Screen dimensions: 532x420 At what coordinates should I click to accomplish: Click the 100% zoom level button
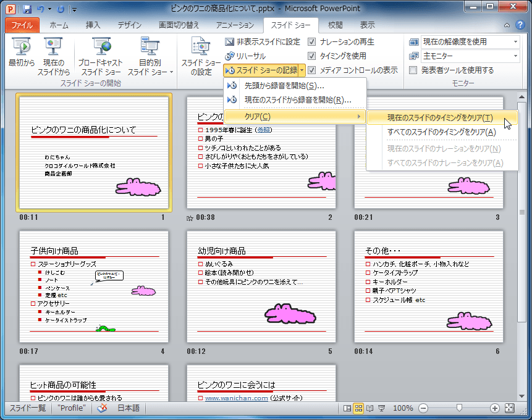point(403,408)
